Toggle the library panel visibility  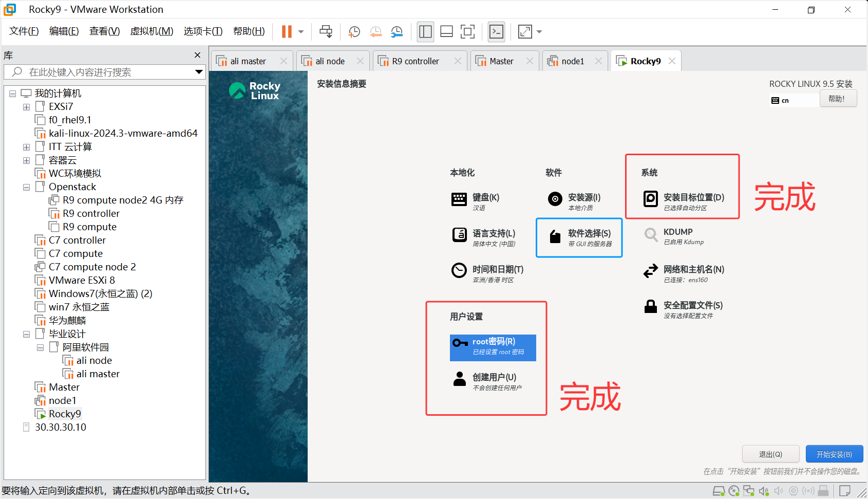(425, 31)
